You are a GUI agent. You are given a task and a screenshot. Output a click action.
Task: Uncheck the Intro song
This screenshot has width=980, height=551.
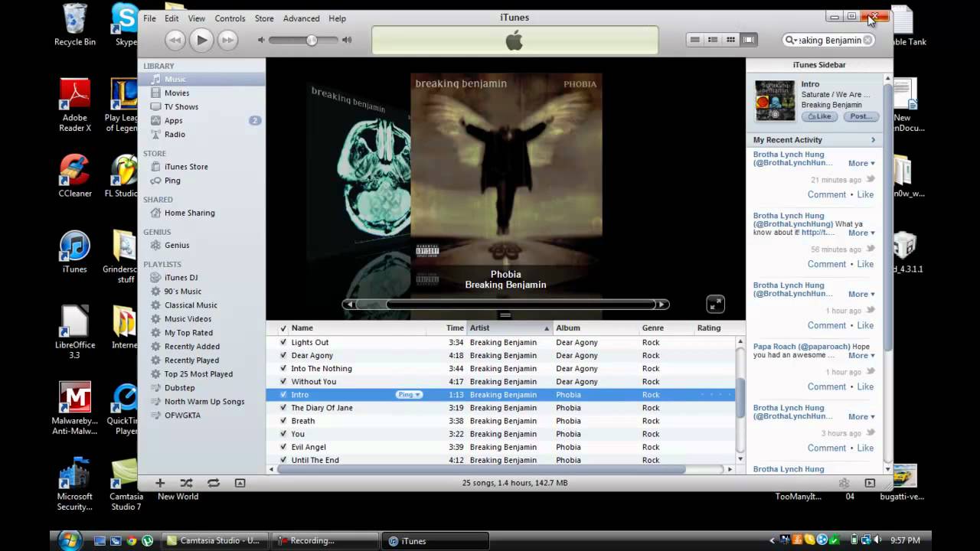[283, 394]
